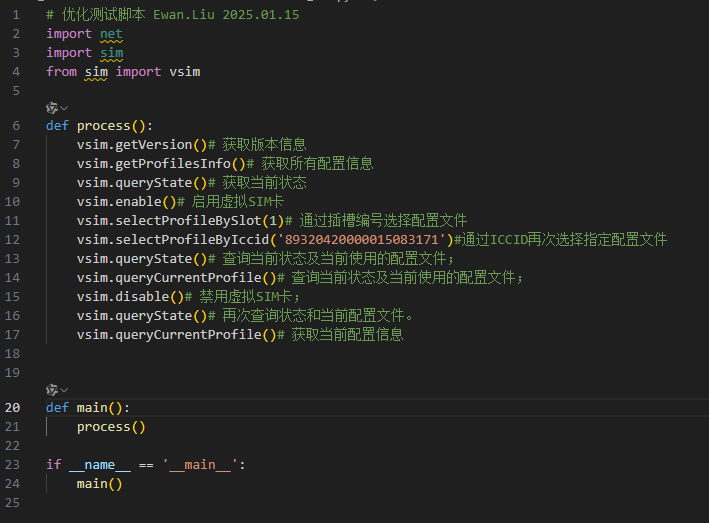The height and width of the screenshot is (523, 709).
Task: Click the 'vsim' name in the from-import line
Action: tap(184, 71)
